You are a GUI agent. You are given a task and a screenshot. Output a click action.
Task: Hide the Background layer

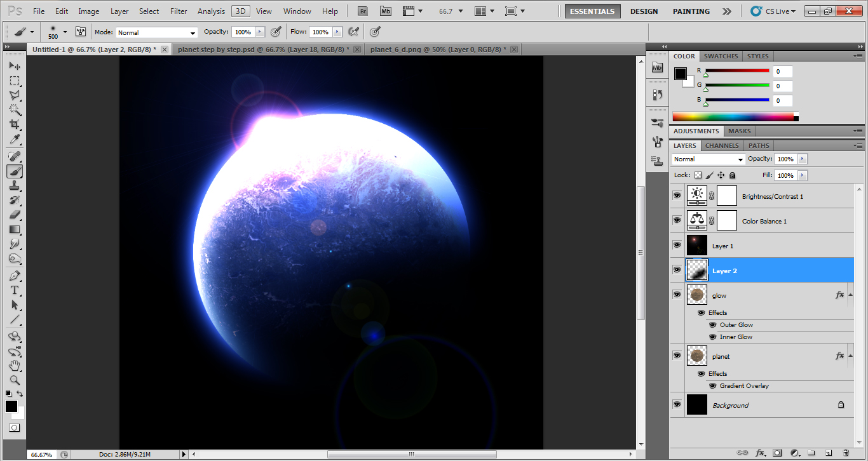pyautogui.click(x=677, y=404)
